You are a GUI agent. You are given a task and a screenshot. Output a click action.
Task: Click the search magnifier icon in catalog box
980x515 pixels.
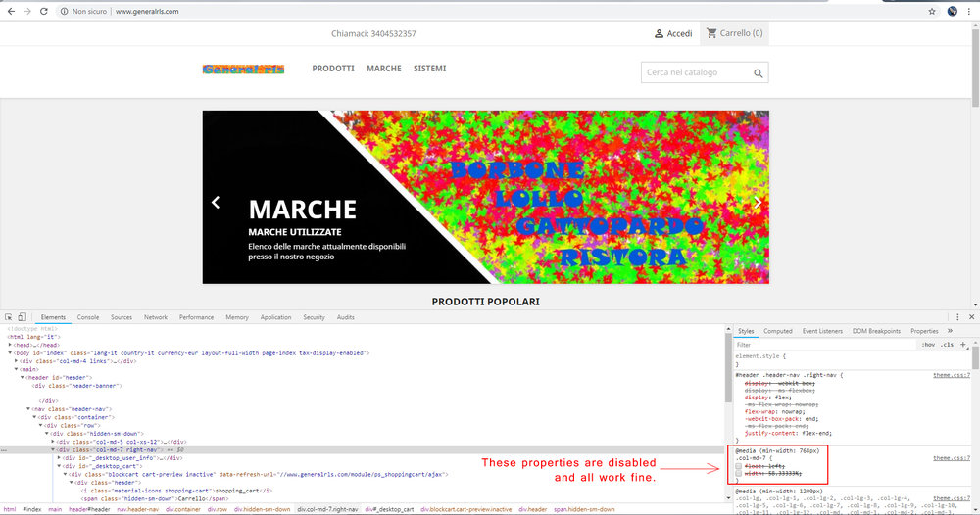(x=759, y=73)
